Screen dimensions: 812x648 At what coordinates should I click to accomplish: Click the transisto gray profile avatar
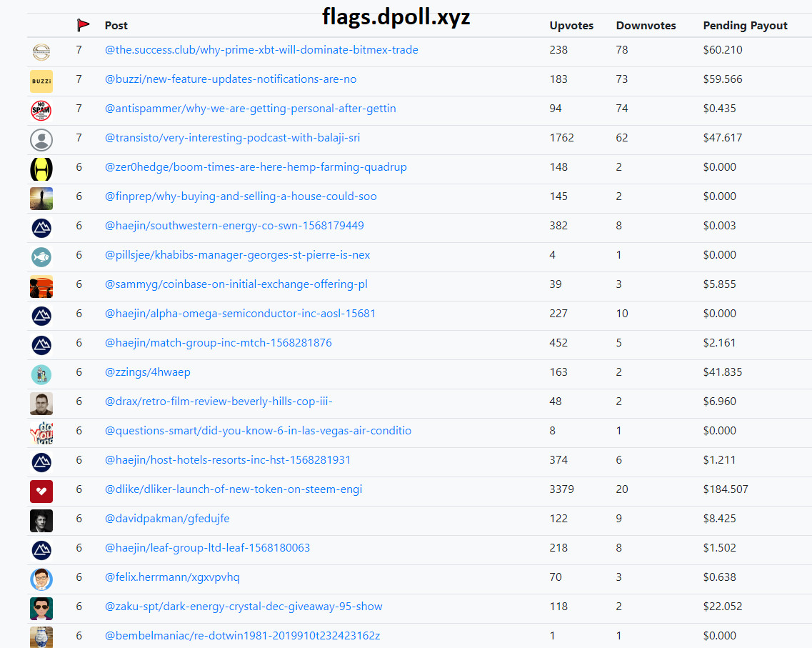coord(41,140)
